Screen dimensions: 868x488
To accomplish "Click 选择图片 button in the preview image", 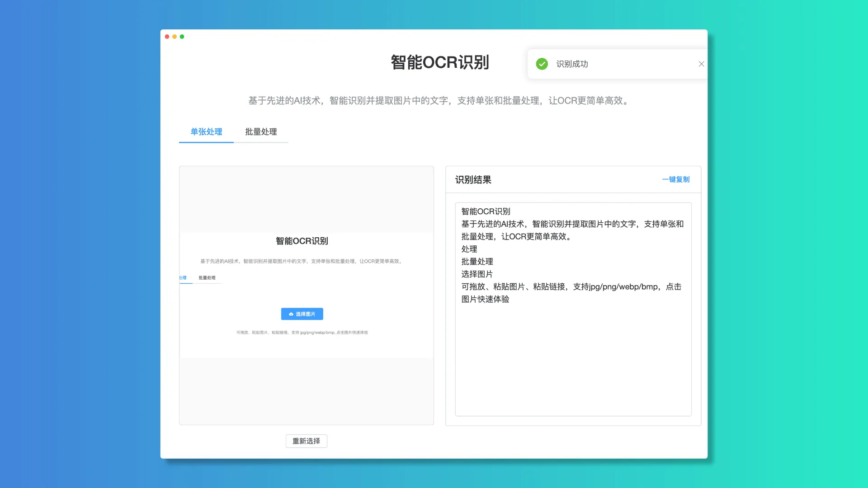I will [x=302, y=314].
